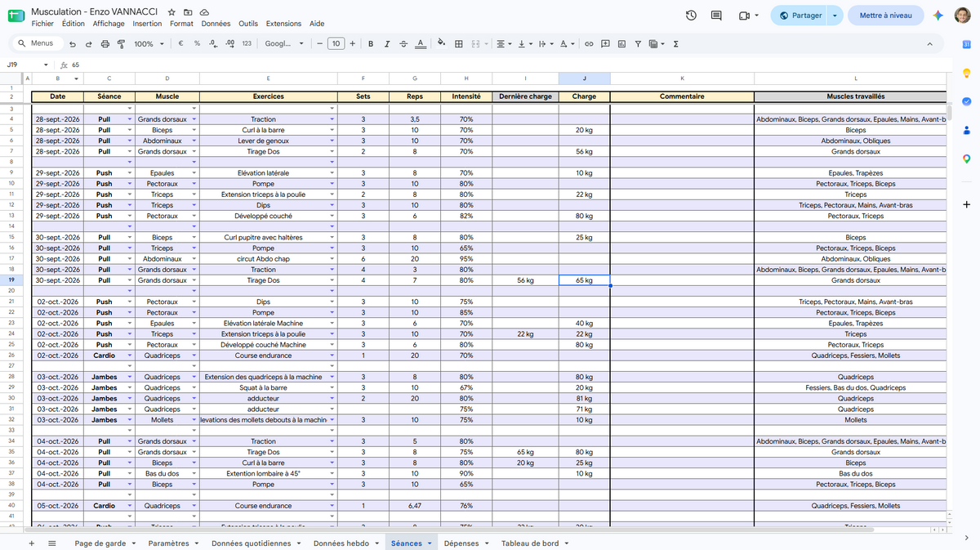980x550 pixels.
Task: Open the font family dropdown
Action: tap(284, 44)
